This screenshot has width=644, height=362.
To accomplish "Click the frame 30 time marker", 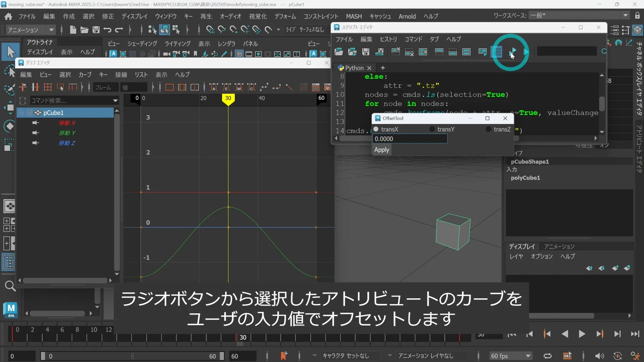I will [x=228, y=98].
